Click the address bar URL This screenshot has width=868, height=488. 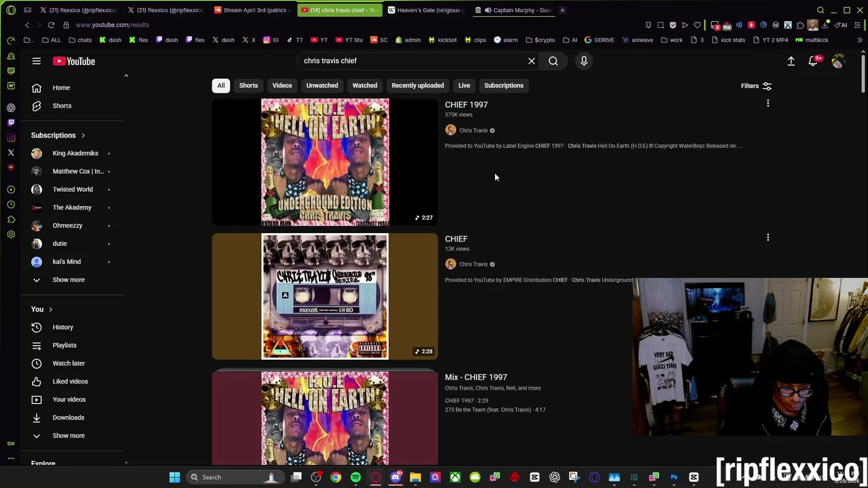(x=113, y=25)
